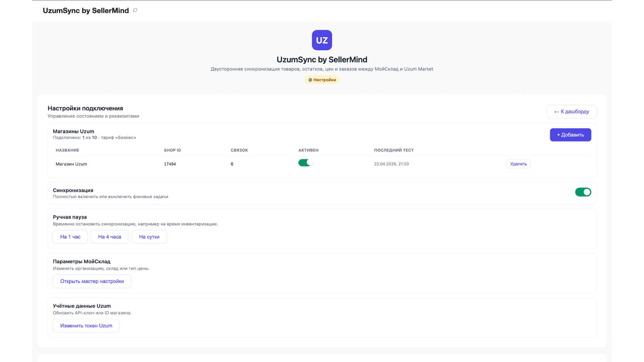Select the Магазин Uzum table row name
Screen dimensions: 644x362
[71, 164]
